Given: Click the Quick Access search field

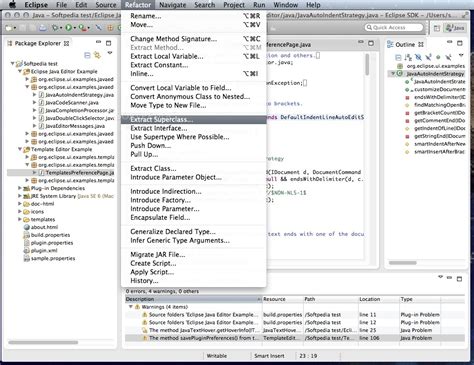Looking at the screenshot, I should (394, 27).
